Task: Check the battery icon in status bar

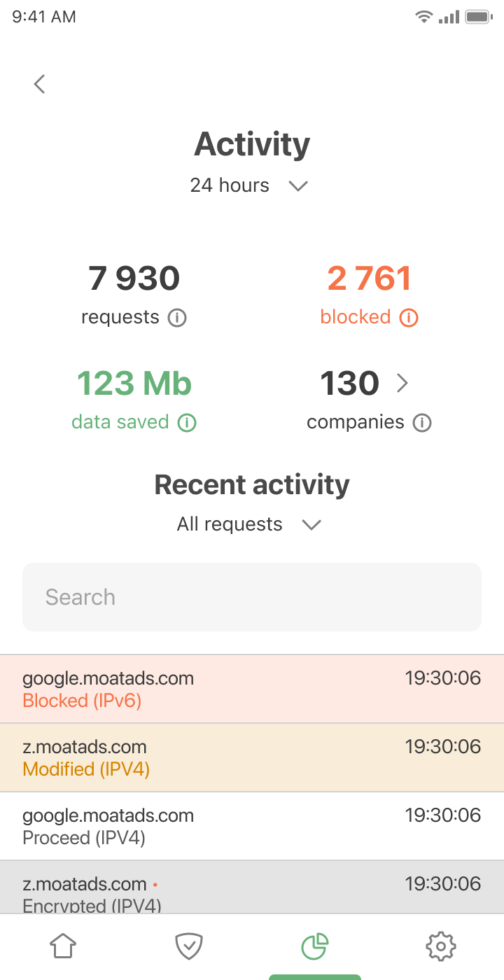Action: [x=479, y=17]
